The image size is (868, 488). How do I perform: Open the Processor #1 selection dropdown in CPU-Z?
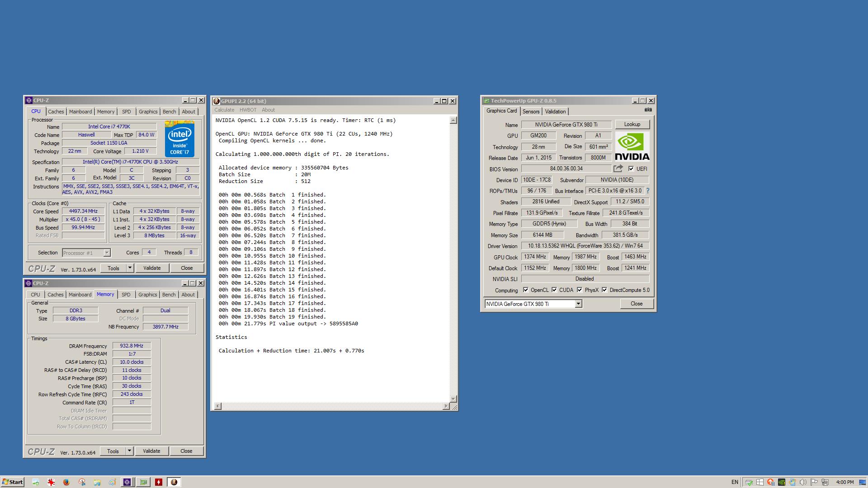click(x=107, y=253)
